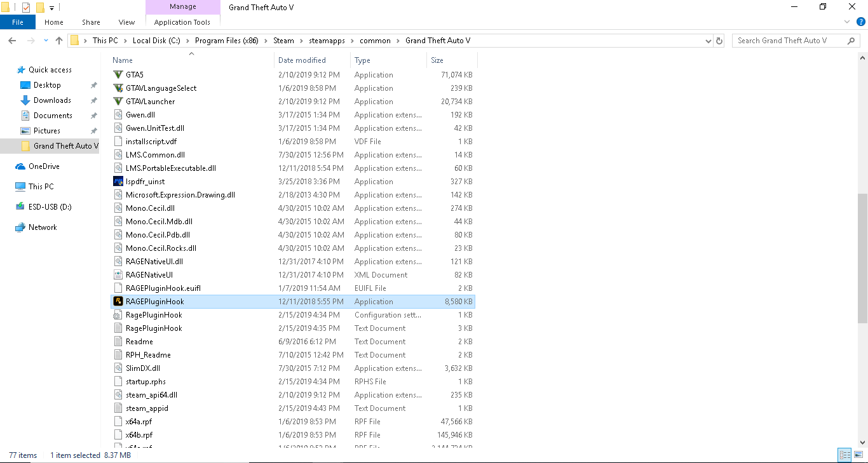
Task: Open the Application Tools tab
Action: point(182,22)
